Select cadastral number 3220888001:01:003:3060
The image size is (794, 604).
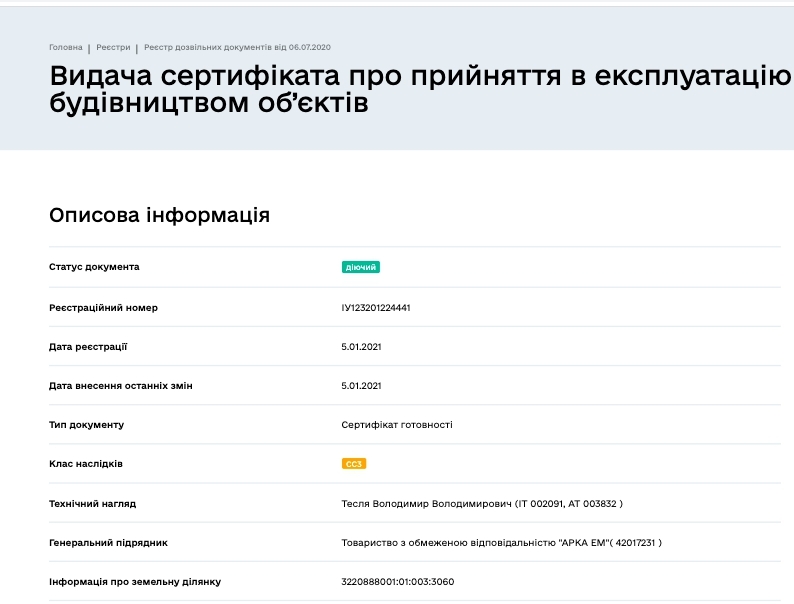click(398, 582)
